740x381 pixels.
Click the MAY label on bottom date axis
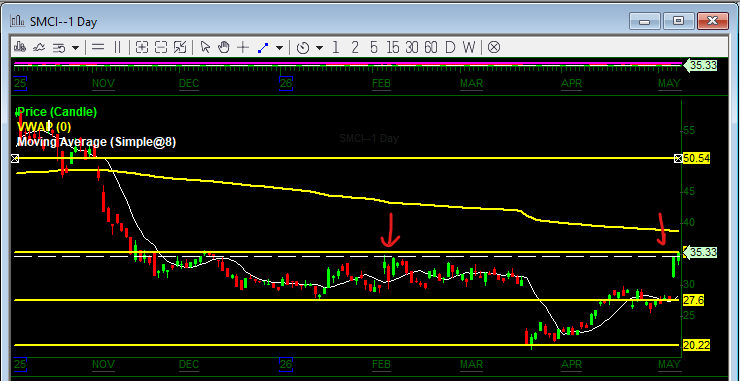pyautogui.click(x=669, y=364)
